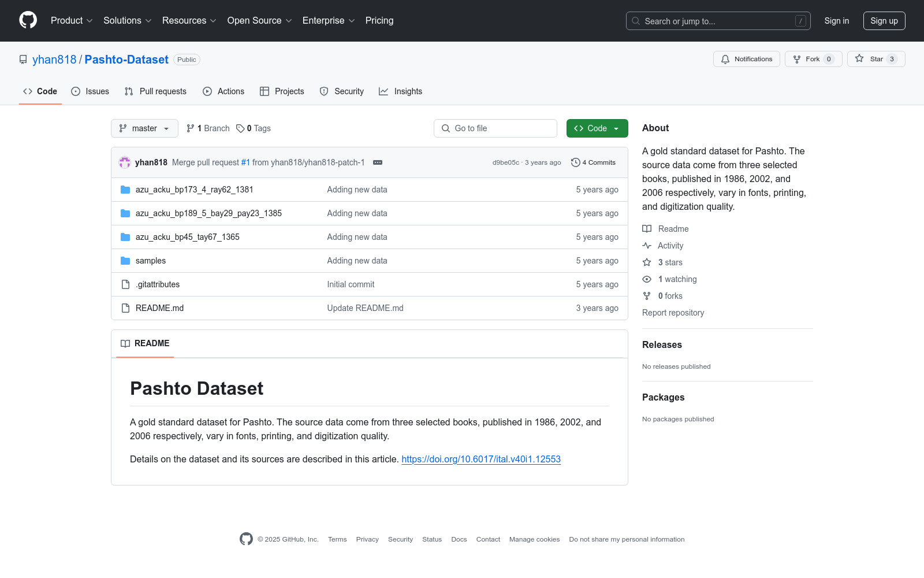Open the Enterprise dropdown
924x578 pixels.
[x=329, y=21]
